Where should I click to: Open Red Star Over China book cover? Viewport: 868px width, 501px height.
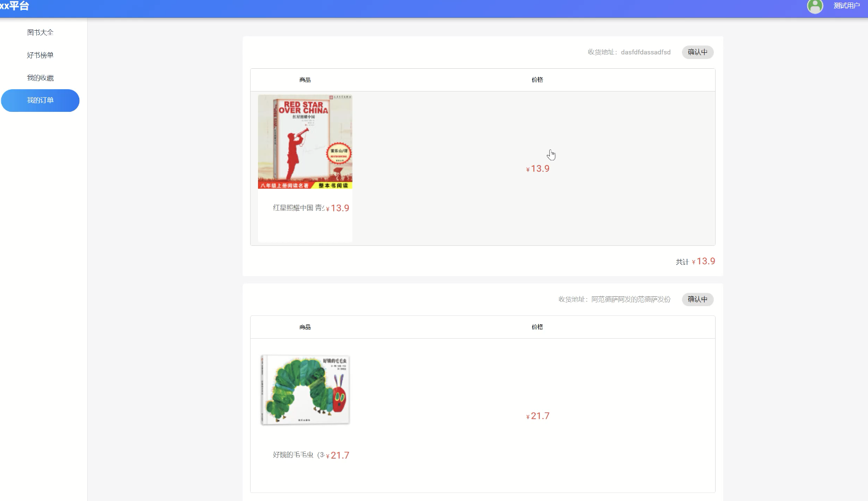pyautogui.click(x=305, y=142)
